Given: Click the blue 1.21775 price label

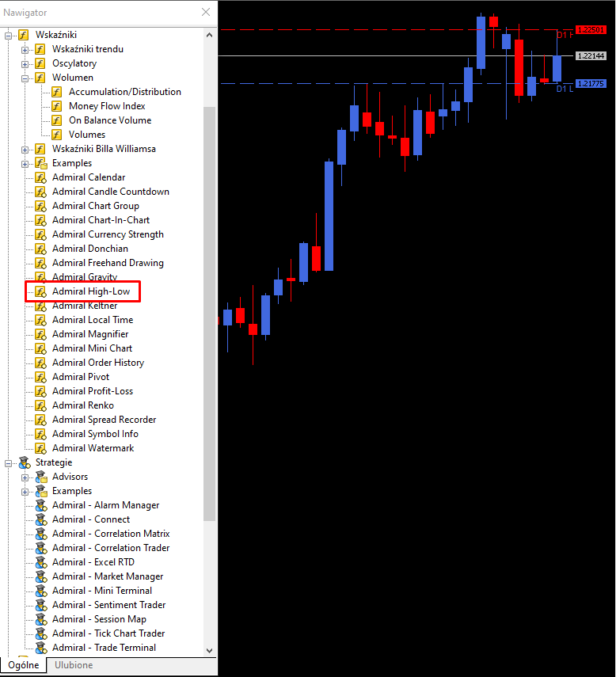Looking at the screenshot, I should (x=591, y=84).
